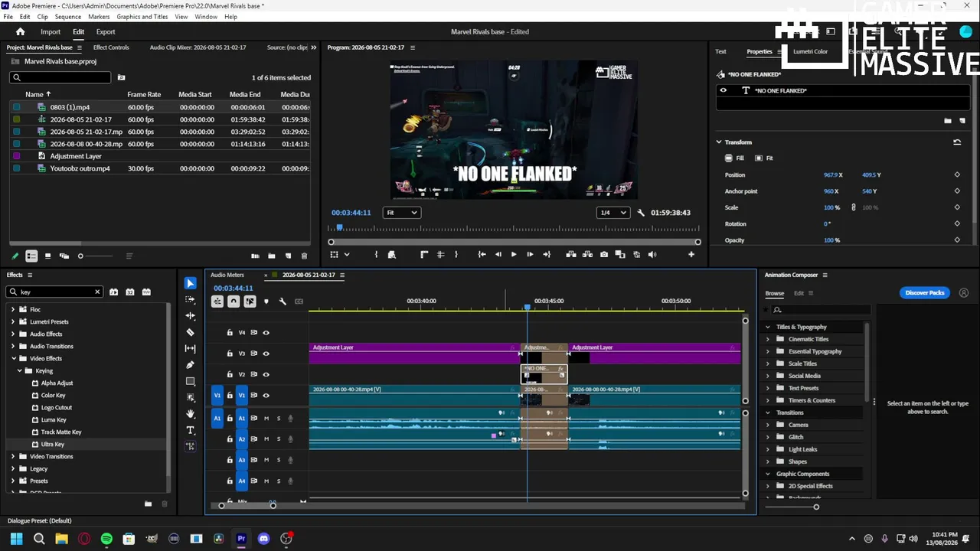
Task: Open Program monitor settings wrench
Action: click(x=641, y=213)
